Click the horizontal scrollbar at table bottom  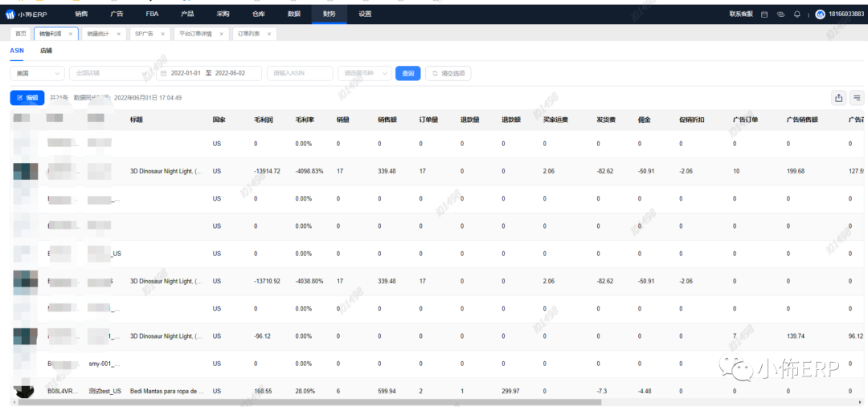coord(321,402)
